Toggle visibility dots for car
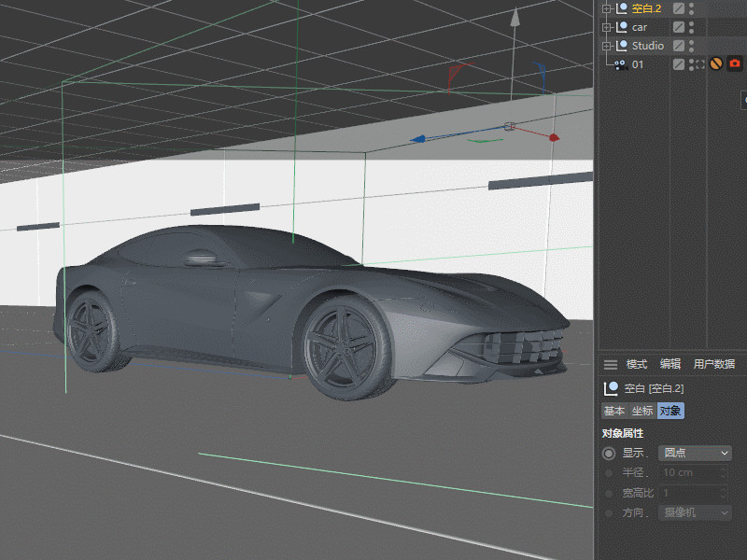The height and width of the screenshot is (560, 747). click(x=691, y=27)
